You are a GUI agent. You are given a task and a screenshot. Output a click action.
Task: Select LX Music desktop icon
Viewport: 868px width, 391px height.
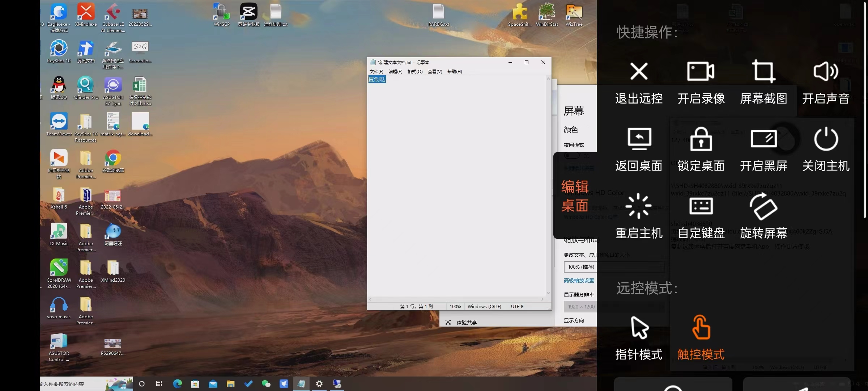point(59,234)
